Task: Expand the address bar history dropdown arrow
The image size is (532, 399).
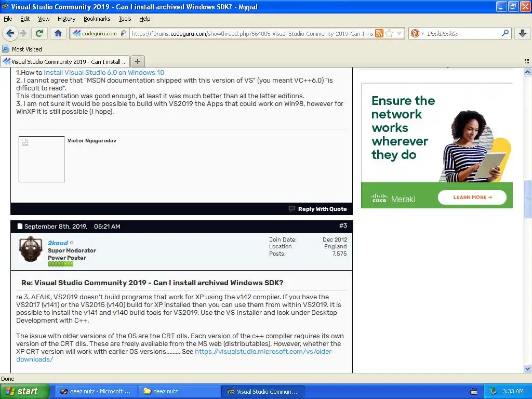Action: coord(400,33)
